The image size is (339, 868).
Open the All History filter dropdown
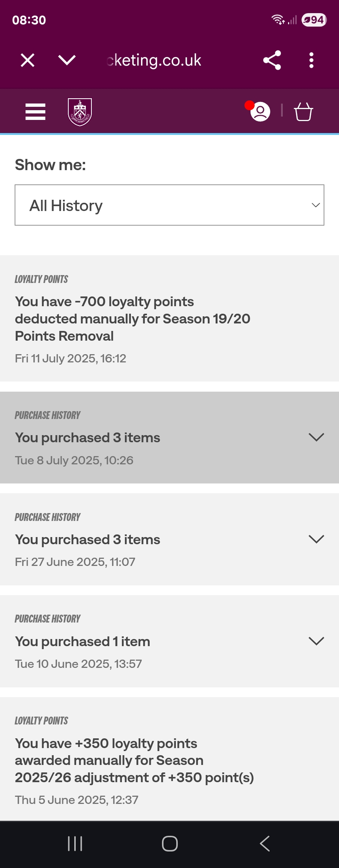pos(169,205)
